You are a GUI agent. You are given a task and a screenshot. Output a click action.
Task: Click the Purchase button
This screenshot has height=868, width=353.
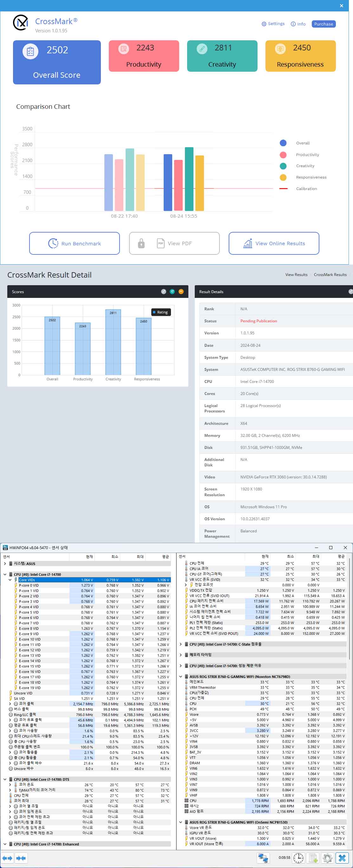tap(324, 24)
